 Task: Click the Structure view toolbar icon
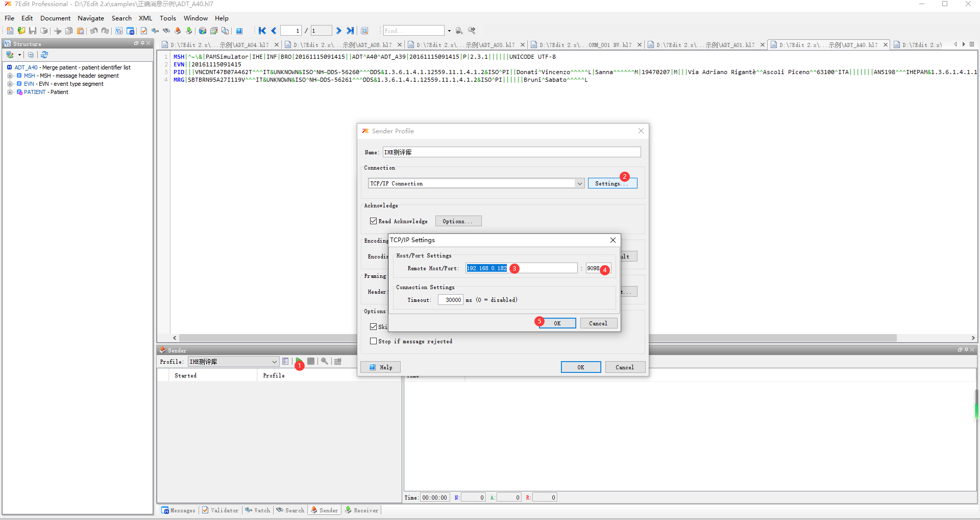pyautogui.click(x=119, y=31)
